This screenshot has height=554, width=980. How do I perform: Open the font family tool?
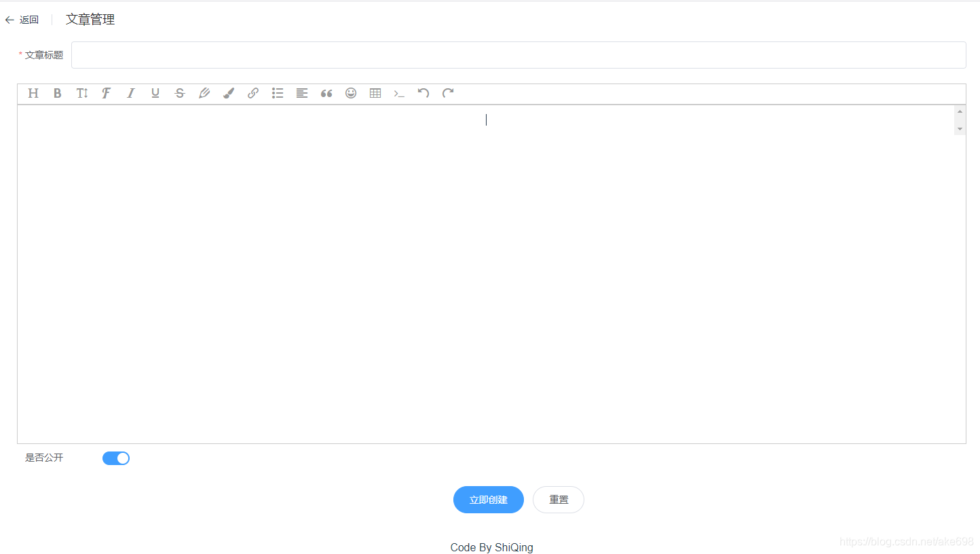point(107,94)
